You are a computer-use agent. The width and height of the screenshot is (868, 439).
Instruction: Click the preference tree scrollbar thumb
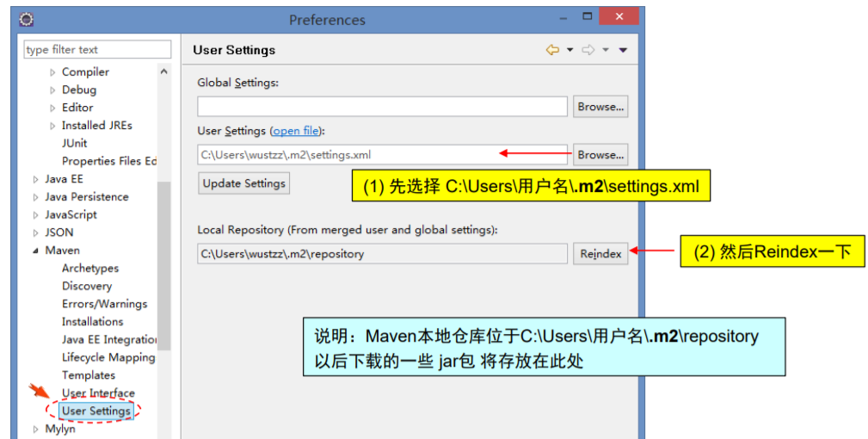(163, 266)
